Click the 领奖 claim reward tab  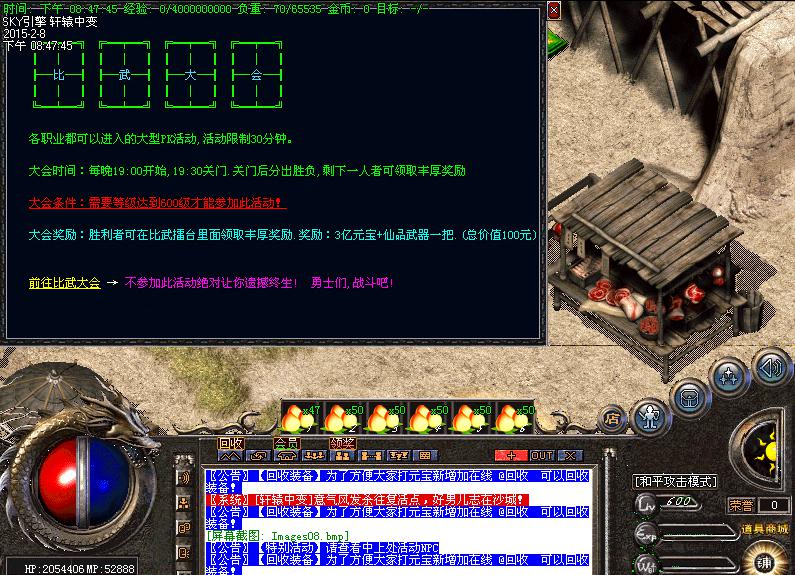tap(342, 443)
